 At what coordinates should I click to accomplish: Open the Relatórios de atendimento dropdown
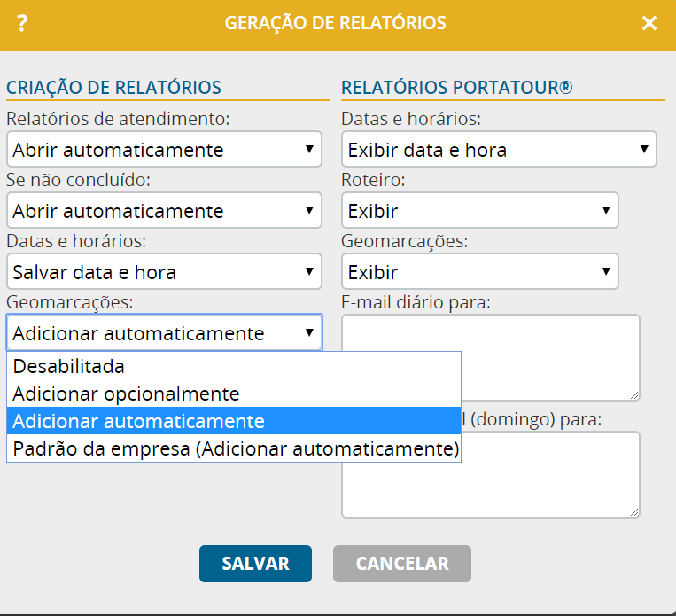(x=164, y=149)
